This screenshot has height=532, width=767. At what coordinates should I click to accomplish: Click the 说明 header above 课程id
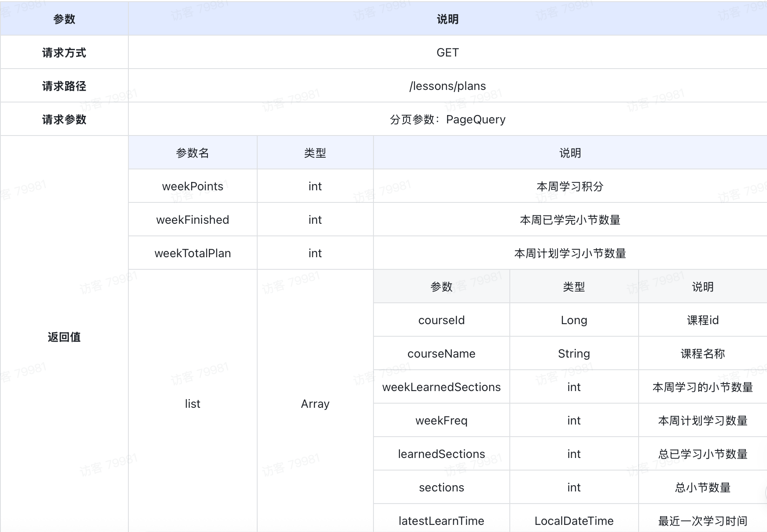[703, 287]
